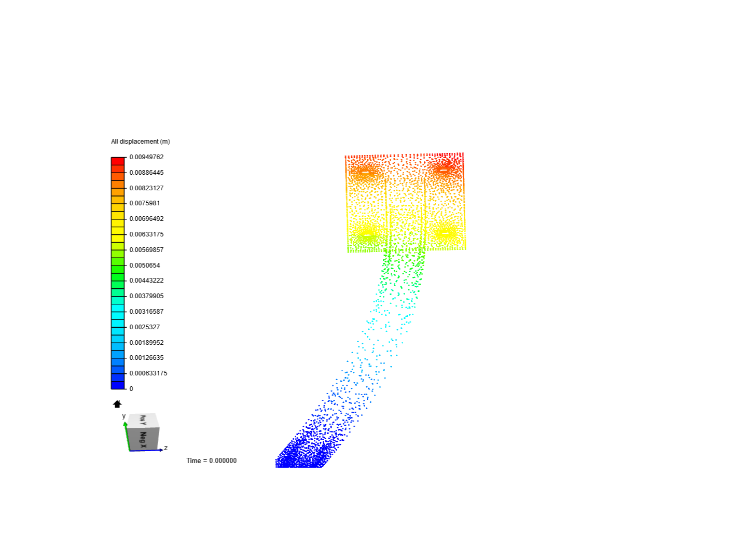Viewport: 747px width, 560px height.
Task: Click legend value 0.00316587
Action: (x=146, y=312)
